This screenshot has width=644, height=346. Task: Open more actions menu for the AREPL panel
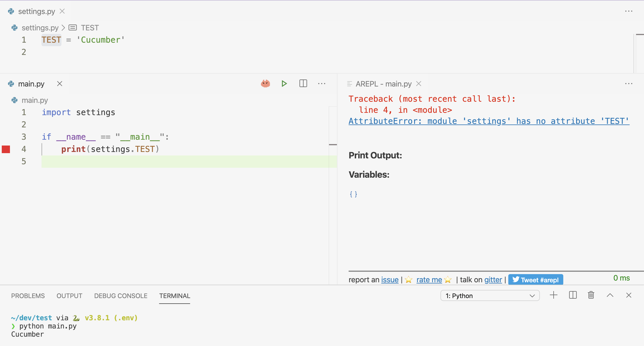(x=628, y=84)
